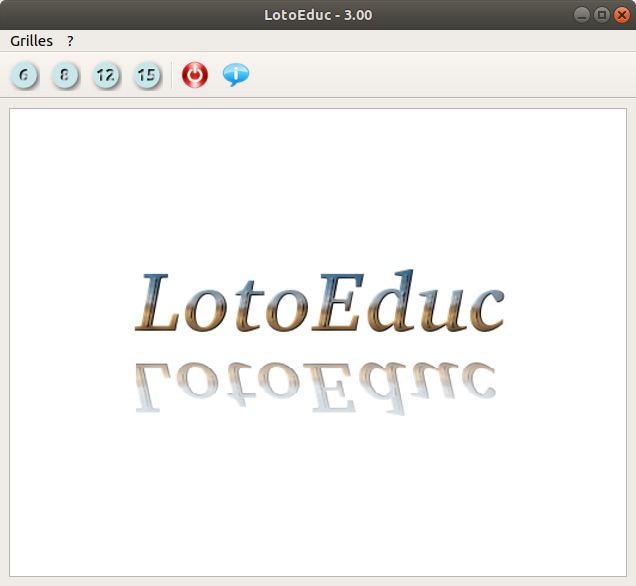Start a 6-cell grid from toolbar
Image resolution: width=636 pixels, height=586 pixels.
(x=23, y=75)
